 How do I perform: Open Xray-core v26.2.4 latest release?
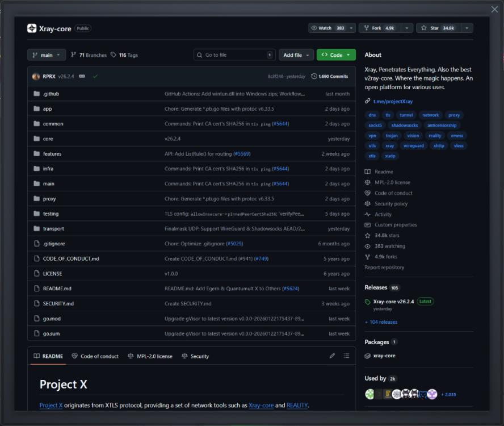393,302
